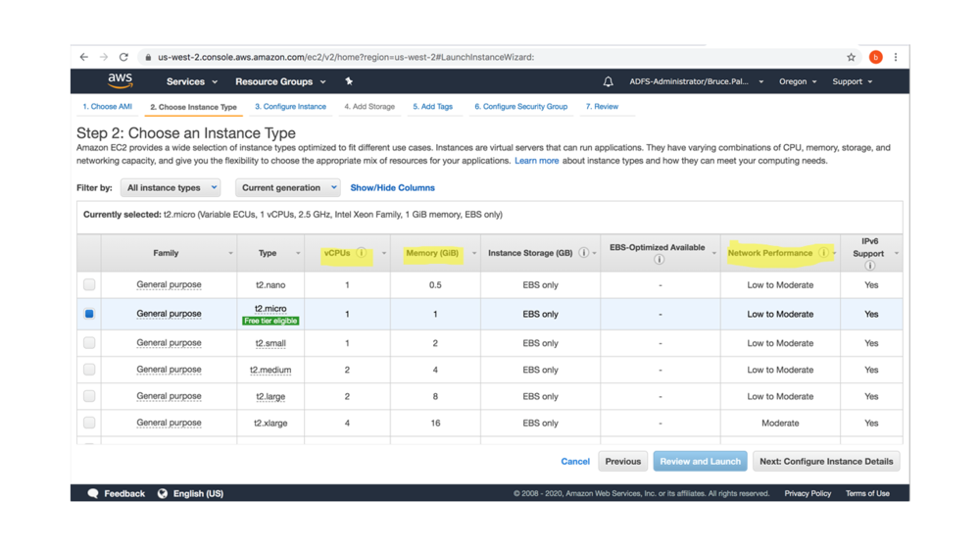The height and width of the screenshot is (552, 980).
Task: Click the 16 GiB memory value
Action: (435, 423)
